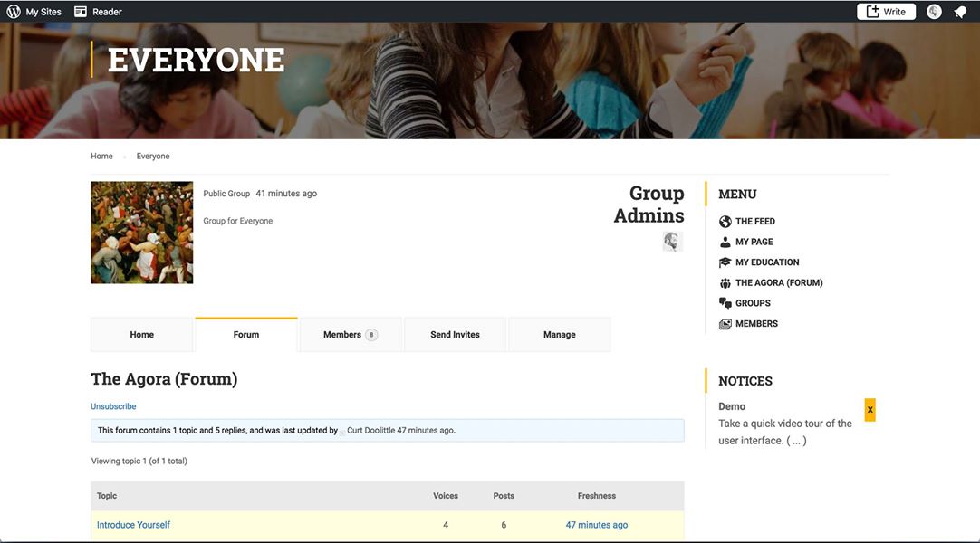The width and height of the screenshot is (980, 543).
Task: Go to the Manage tab
Action: pos(559,335)
